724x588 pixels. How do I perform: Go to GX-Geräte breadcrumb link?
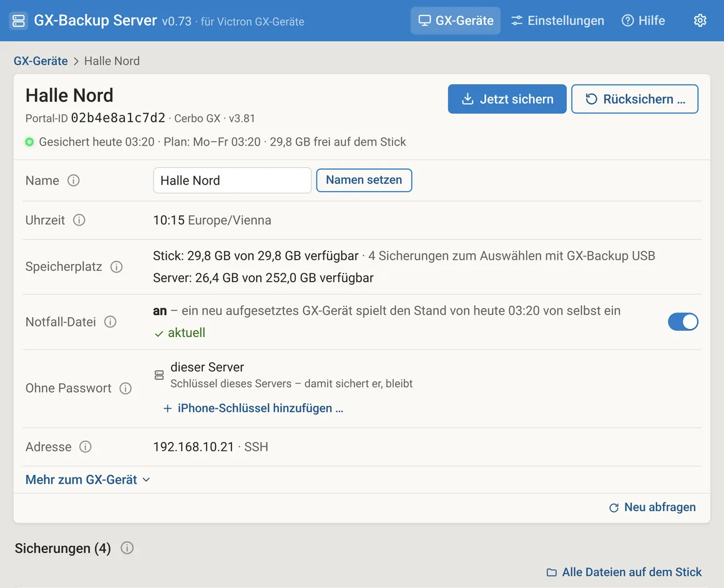click(x=41, y=61)
